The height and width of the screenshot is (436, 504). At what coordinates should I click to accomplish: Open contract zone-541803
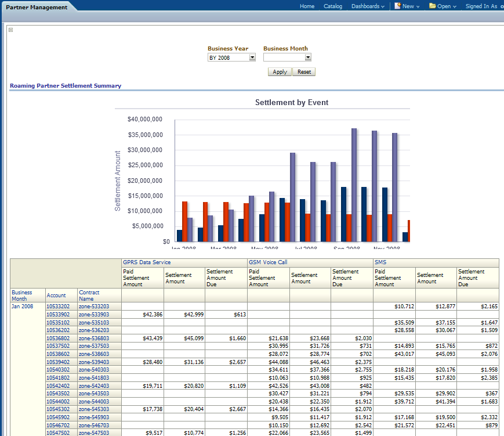point(94,378)
